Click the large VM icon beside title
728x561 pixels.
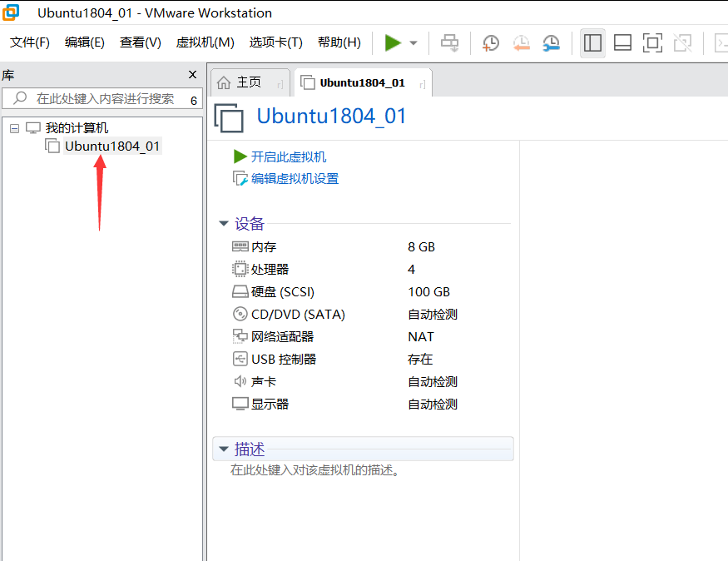point(229,118)
